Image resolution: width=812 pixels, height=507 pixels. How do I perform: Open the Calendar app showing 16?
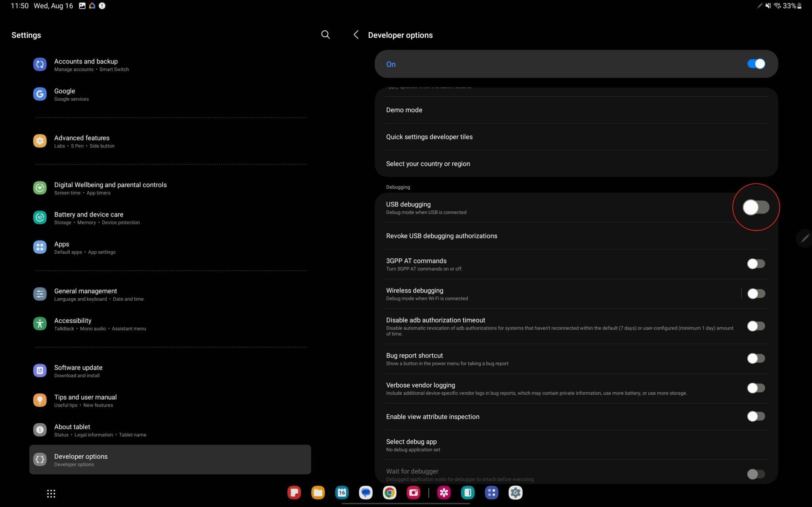pyautogui.click(x=341, y=493)
